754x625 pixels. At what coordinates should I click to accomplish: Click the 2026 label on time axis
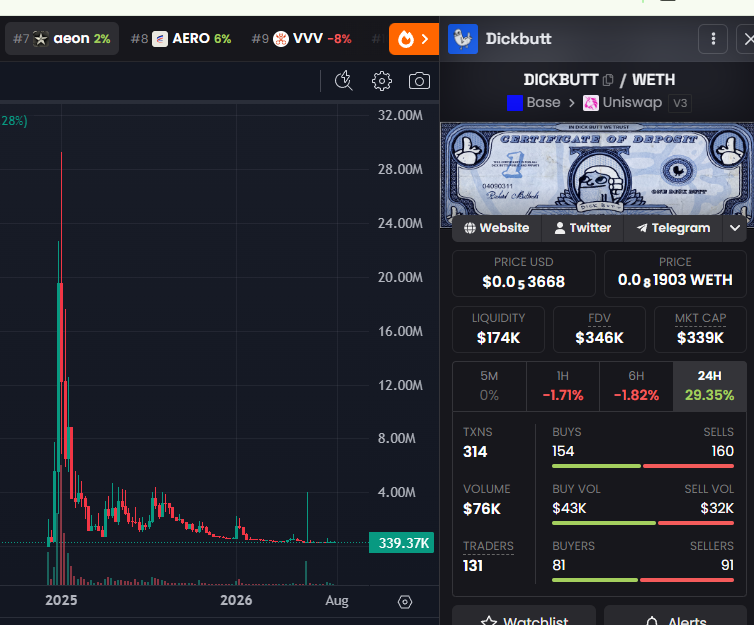click(x=236, y=600)
